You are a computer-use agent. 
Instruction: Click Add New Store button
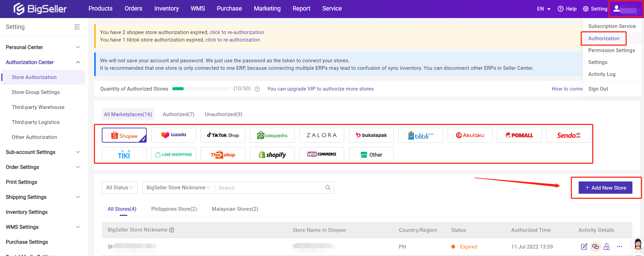(606, 188)
